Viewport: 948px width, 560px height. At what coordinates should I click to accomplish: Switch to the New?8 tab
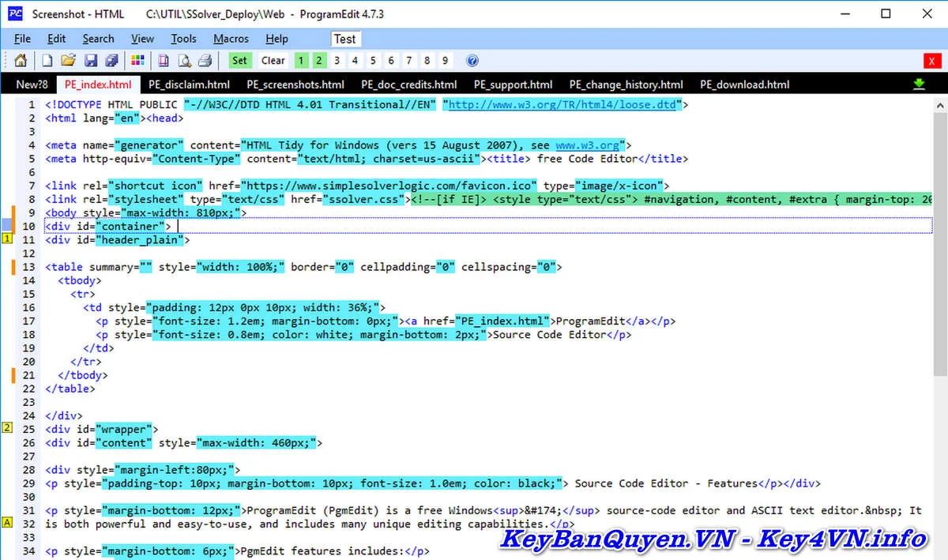(x=32, y=85)
